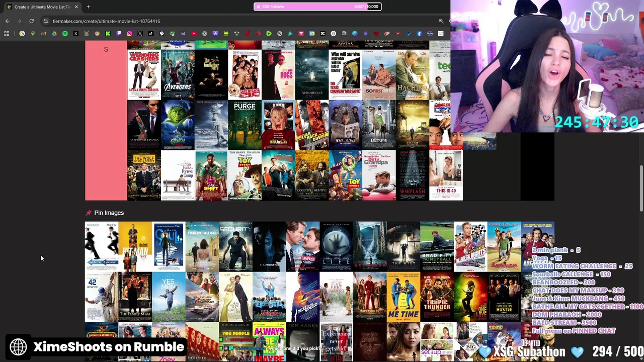Open the Instagram bookmark icon

click(129, 34)
